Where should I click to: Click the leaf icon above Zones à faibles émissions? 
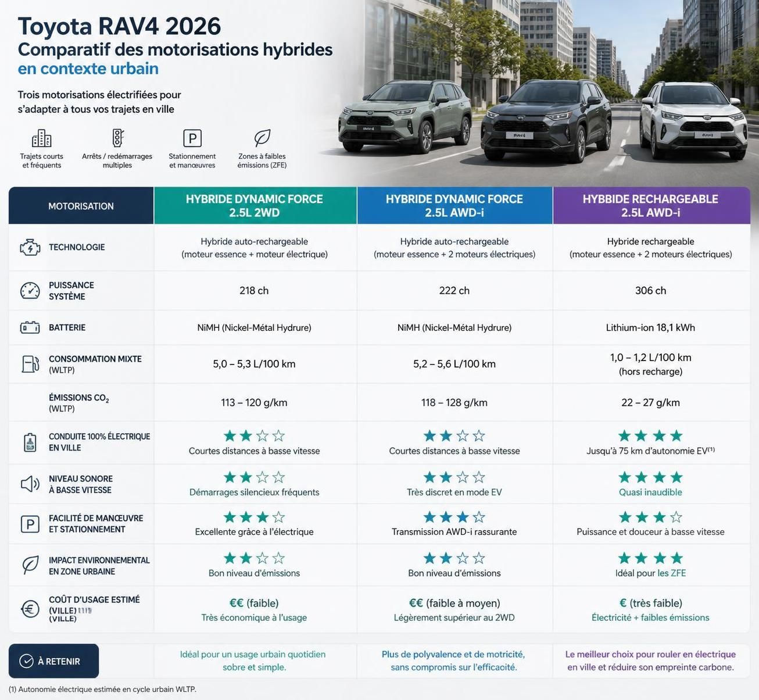click(262, 138)
